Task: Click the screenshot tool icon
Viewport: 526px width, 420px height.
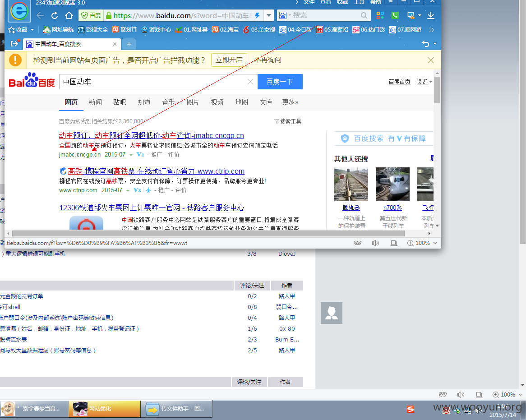Action: pyautogui.click(x=411, y=15)
